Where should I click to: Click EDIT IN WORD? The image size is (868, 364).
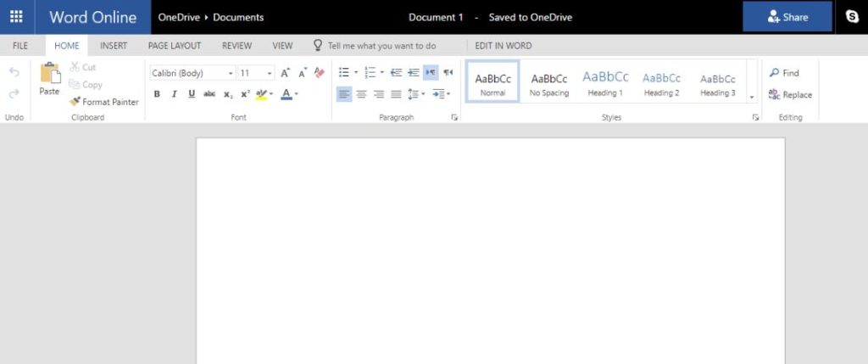click(x=504, y=46)
